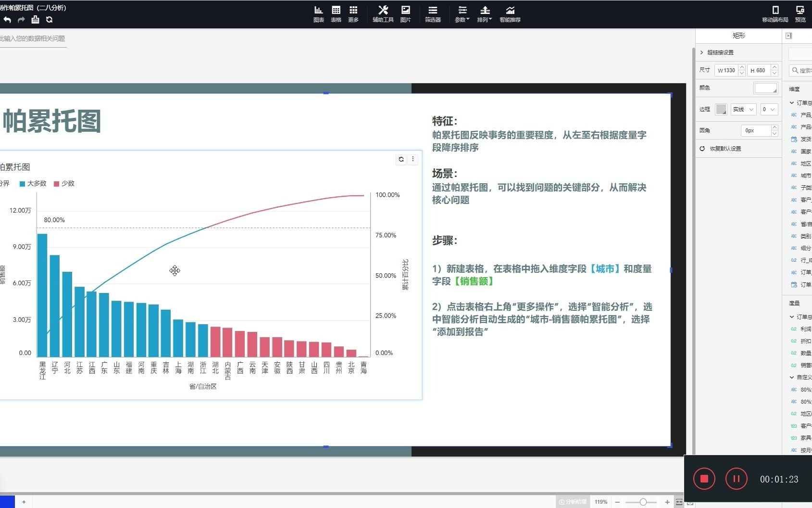Collapse the 订单 tree under 度量

pos(791,317)
